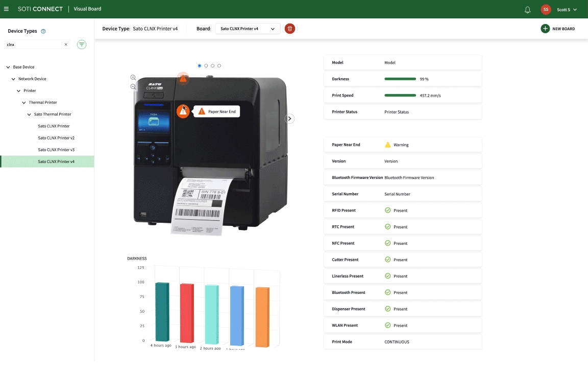Open the Sato CLNX Printer v4 board dropdown
This screenshot has height=368, width=588.
coord(248,29)
